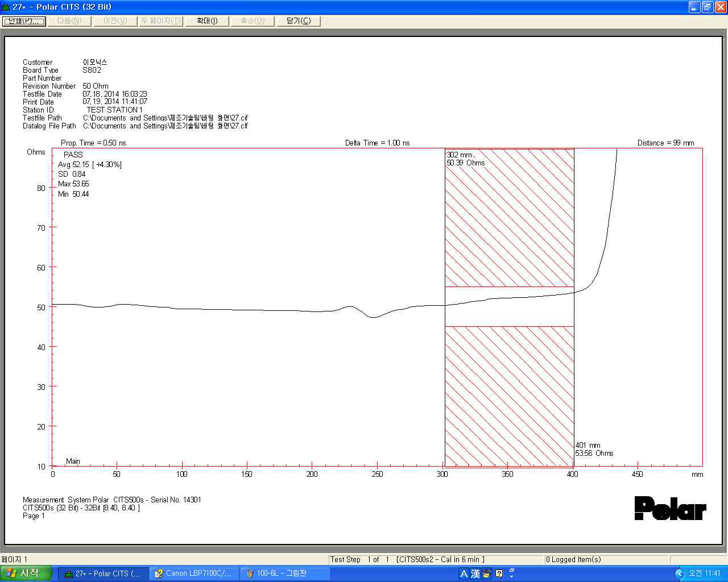Switch to Canon LBP7100C taskbar item
728x582 pixels.
(x=194, y=573)
